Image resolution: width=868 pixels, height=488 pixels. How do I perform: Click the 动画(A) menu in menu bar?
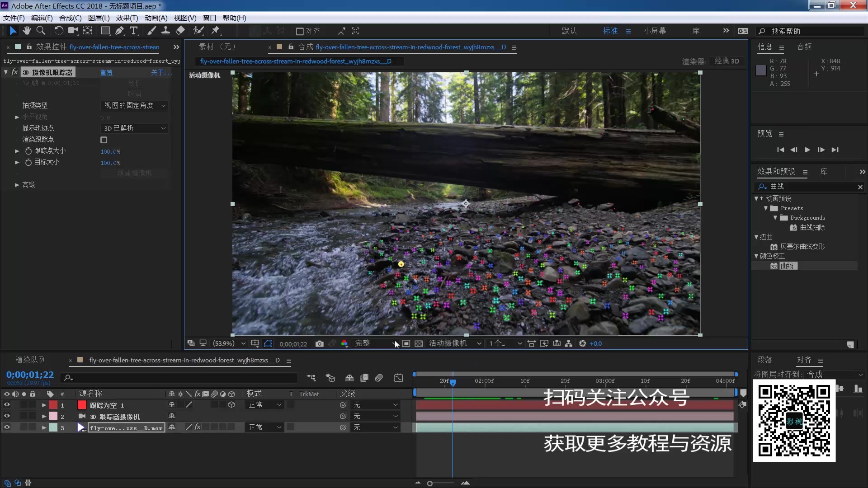click(156, 18)
